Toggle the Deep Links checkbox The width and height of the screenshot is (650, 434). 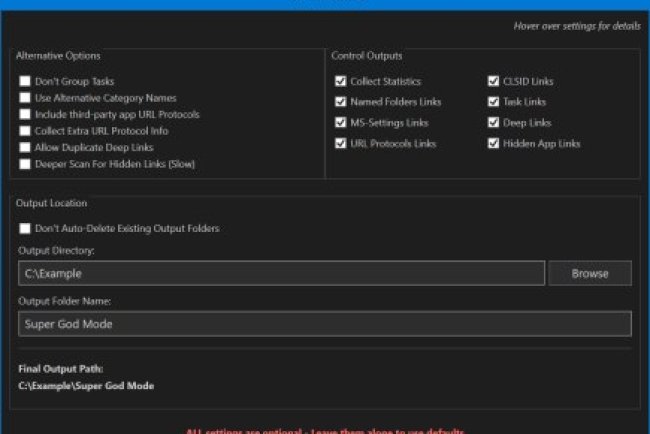(493, 122)
